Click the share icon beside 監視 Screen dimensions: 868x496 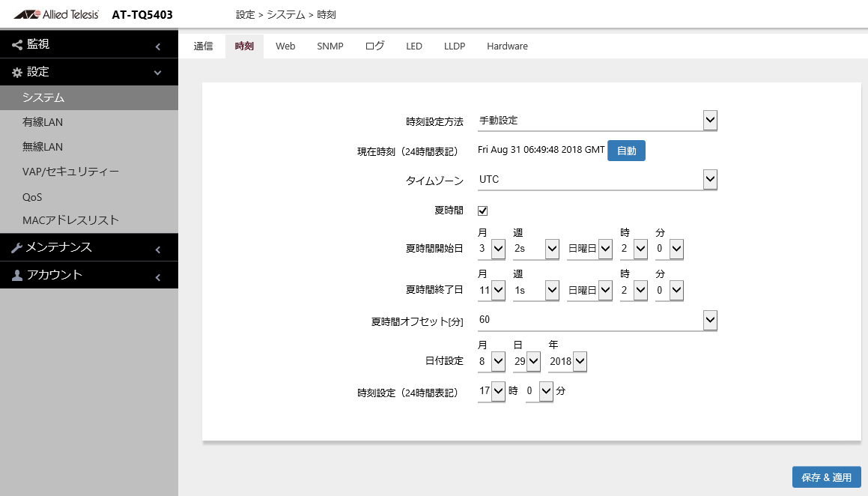tap(17, 45)
